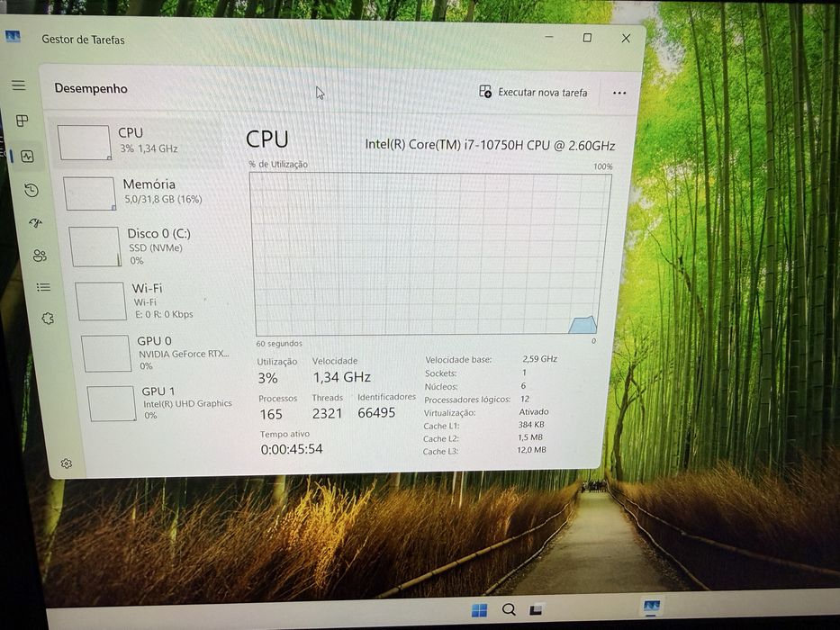Open the Processes page icon
Screen dimensions: 840x630
point(22,121)
